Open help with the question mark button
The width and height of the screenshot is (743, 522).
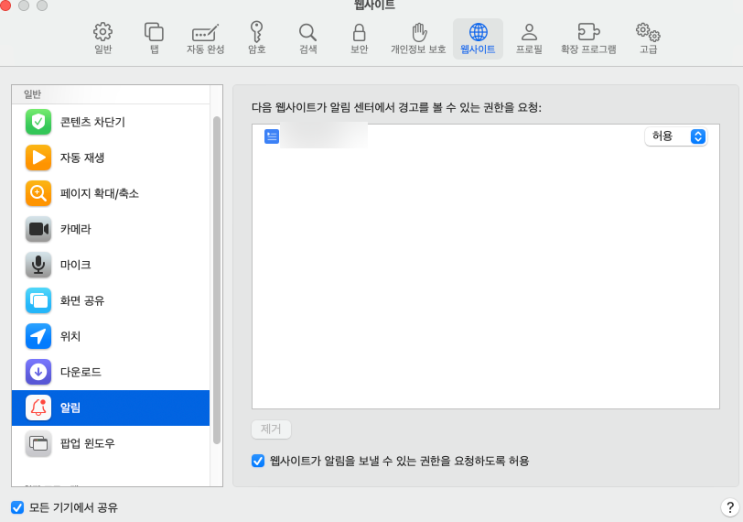[x=730, y=507]
